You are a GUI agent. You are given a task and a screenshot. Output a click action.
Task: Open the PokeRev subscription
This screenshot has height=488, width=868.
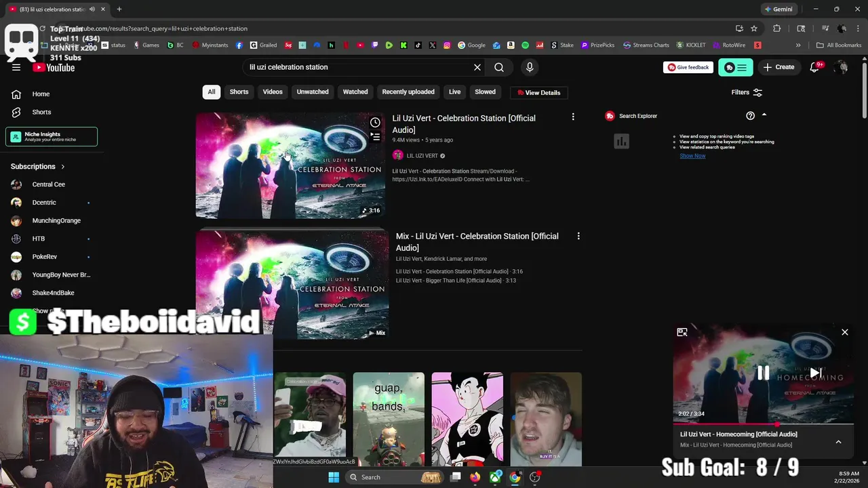tap(45, 257)
